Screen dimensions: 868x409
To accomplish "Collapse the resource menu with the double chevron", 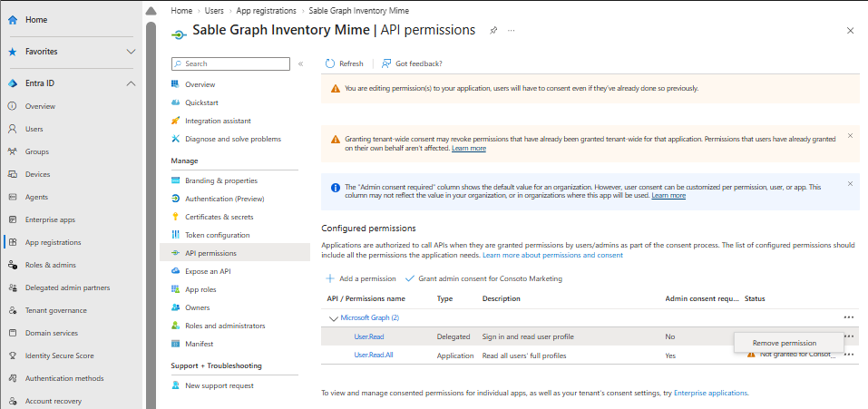I will (300, 64).
